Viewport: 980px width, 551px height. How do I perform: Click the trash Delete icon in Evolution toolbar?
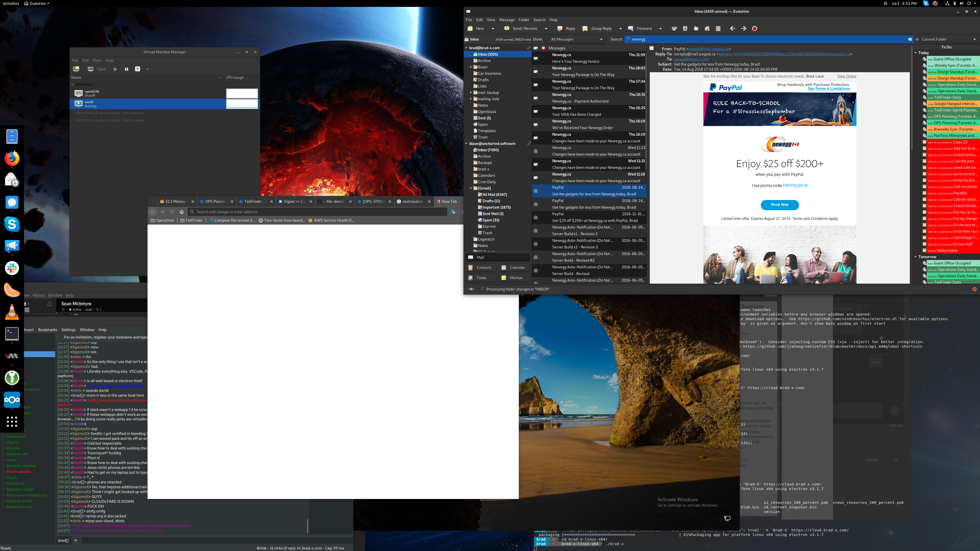685,29
